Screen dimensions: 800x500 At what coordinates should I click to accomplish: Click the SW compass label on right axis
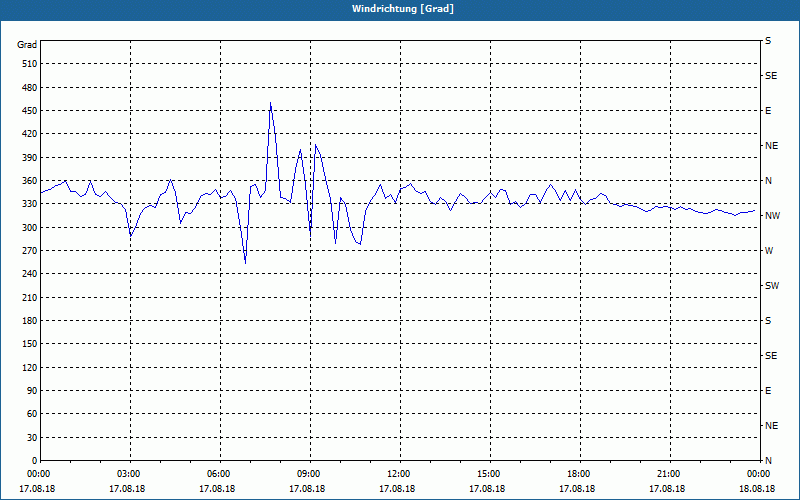tap(772, 286)
